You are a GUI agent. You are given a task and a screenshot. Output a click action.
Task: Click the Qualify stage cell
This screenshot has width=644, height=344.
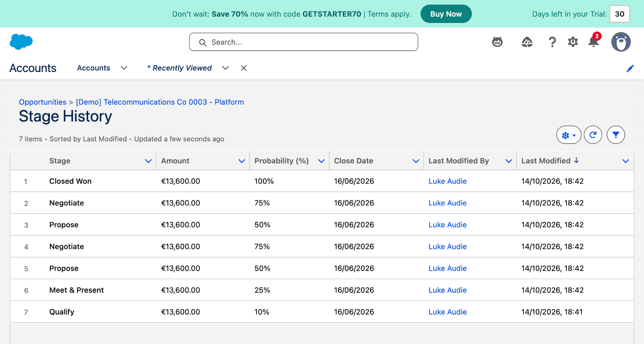pyautogui.click(x=62, y=312)
